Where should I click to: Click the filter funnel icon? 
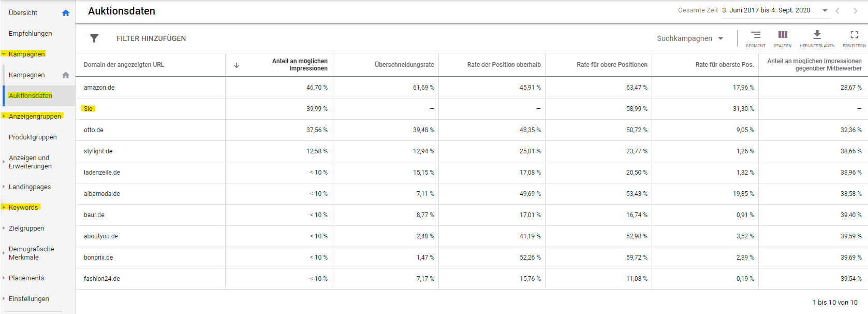click(x=94, y=38)
